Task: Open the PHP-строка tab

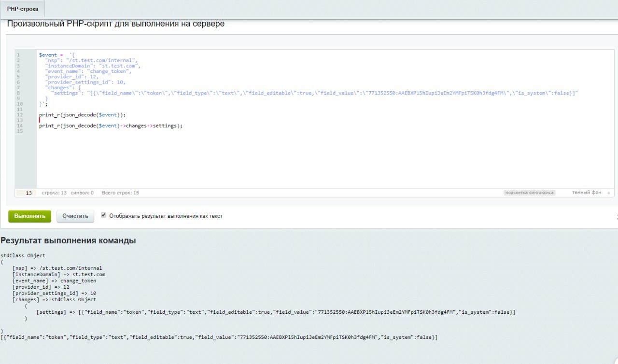Action: tap(23, 9)
